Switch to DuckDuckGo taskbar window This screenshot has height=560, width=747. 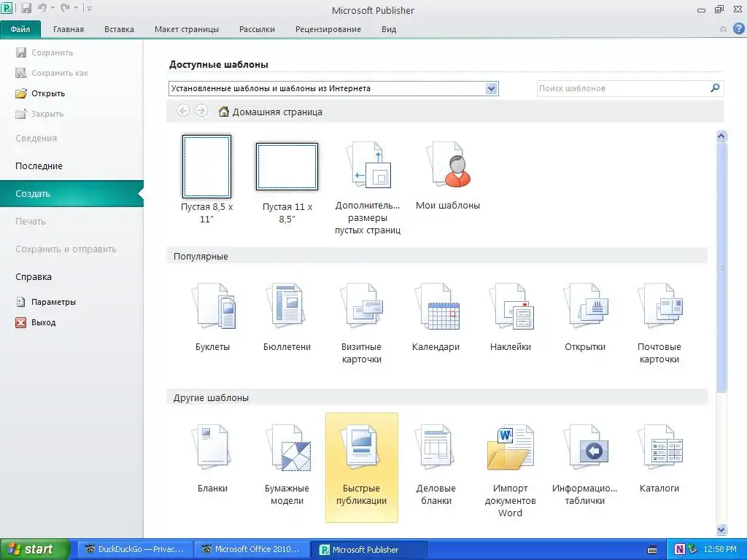coord(135,550)
